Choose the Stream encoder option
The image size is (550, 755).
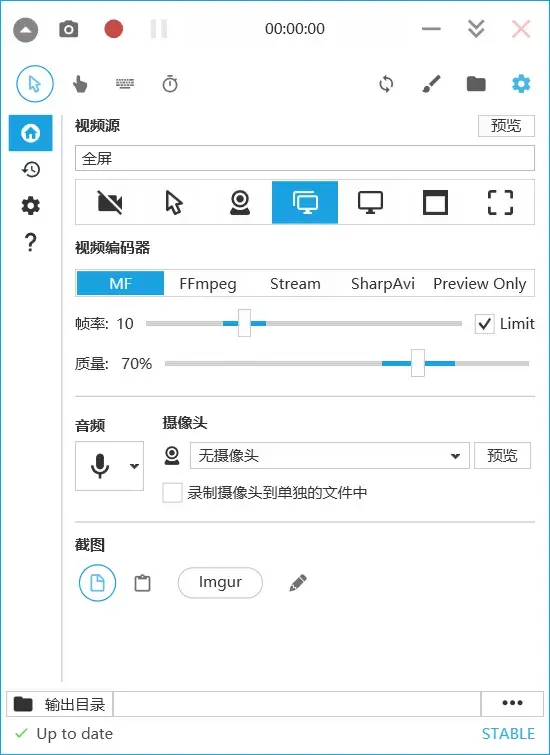click(x=295, y=283)
